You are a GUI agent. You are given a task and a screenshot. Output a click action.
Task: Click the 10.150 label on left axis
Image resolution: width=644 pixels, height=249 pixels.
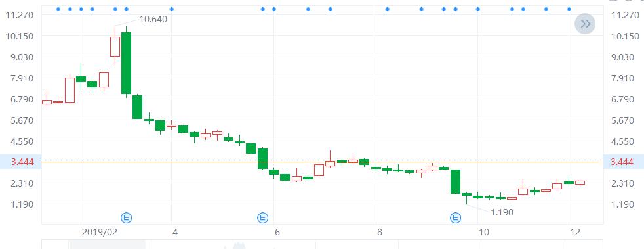(x=20, y=36)
